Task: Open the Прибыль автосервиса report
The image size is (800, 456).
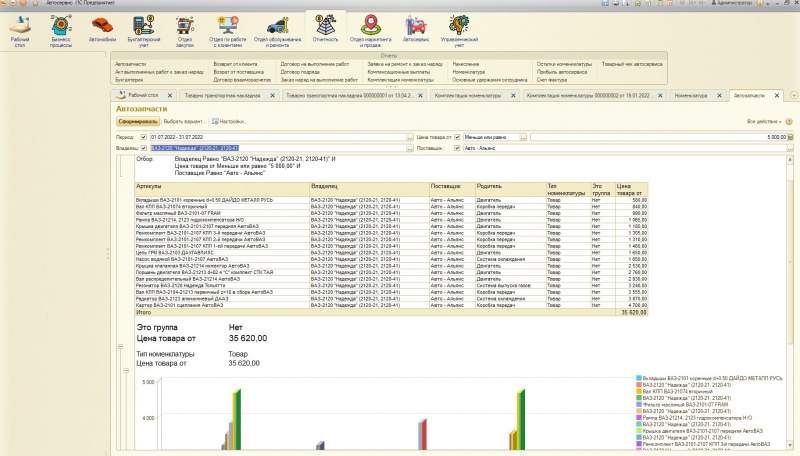Action: point(562,72)
